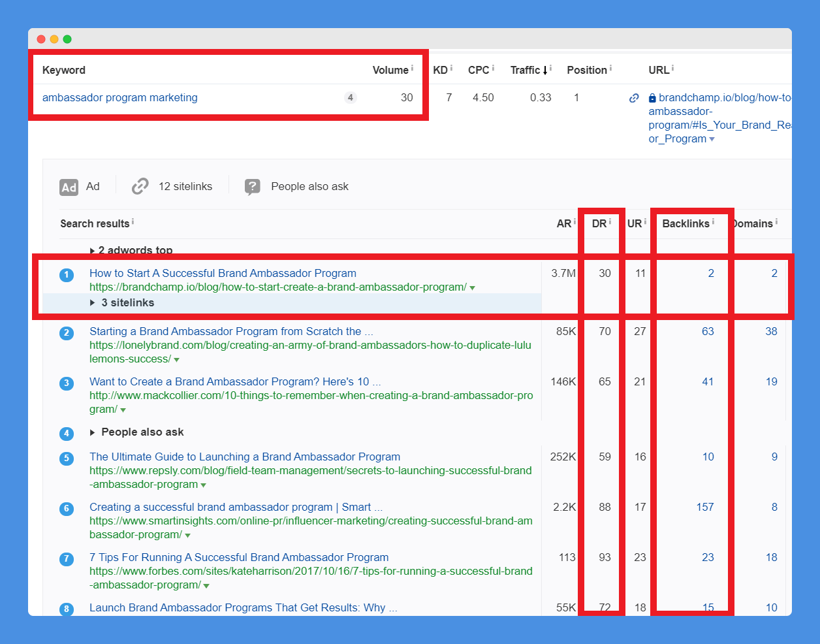Open dropdown after smartinsights.com result URL

187,536
